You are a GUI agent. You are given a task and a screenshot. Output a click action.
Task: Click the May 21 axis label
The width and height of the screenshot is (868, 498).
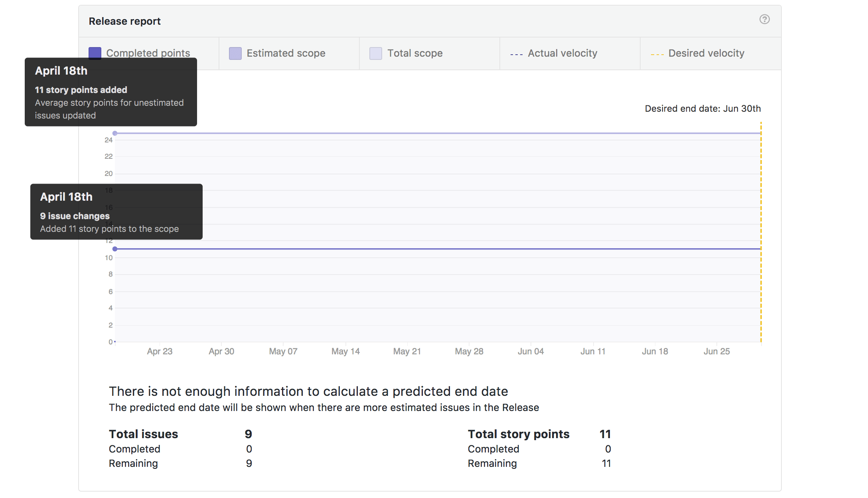pyautogui.click(x=407, y=351)
